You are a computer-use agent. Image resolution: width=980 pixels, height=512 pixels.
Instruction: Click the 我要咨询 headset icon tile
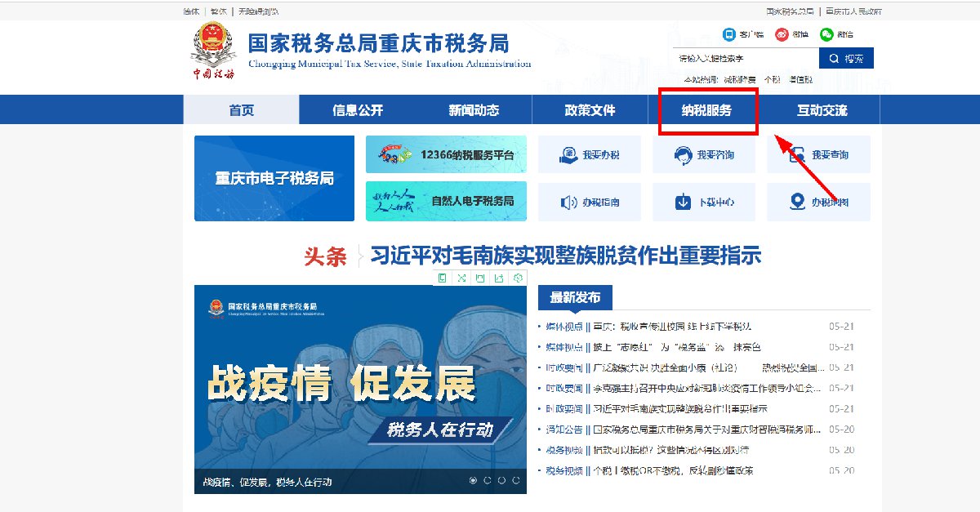(704, 154)
